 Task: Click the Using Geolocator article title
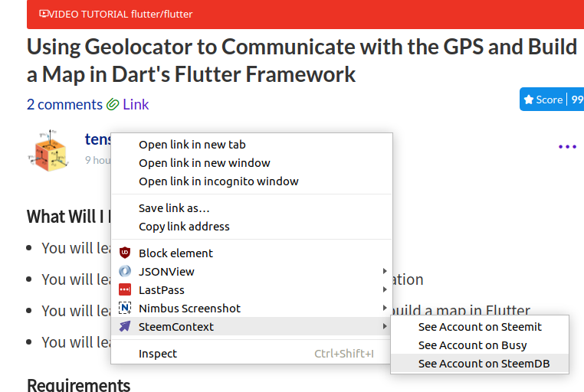(302, 60)
